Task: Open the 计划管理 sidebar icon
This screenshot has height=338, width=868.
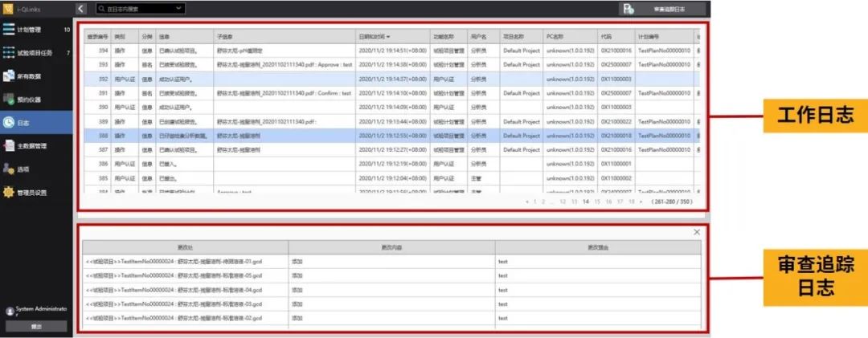Action: (x=8, y=30)
